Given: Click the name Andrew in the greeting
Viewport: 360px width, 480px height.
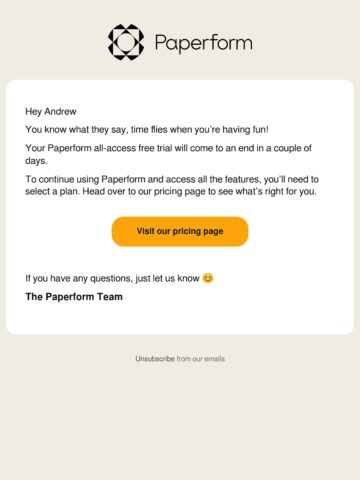Looking at the screenshot, I should pos(60,111).
